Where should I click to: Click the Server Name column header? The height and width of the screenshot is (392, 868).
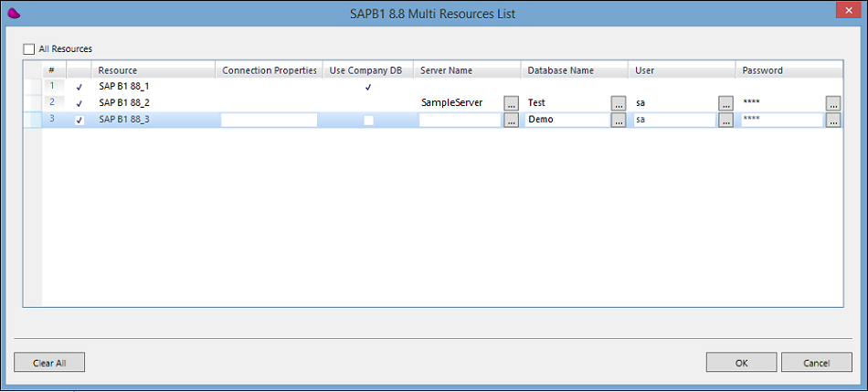point(467,70)
